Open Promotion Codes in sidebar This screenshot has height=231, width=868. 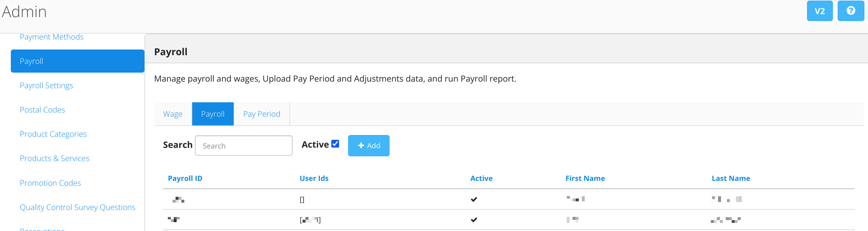click(50, 183)
